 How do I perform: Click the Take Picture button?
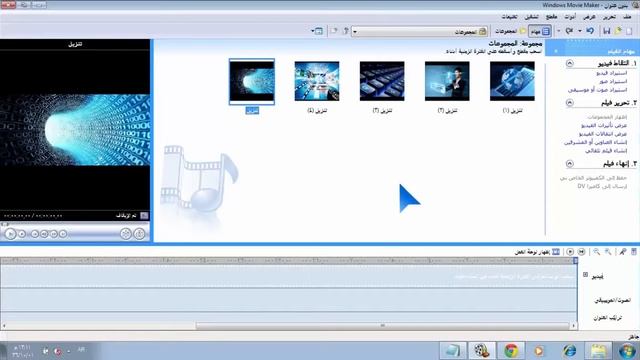[140, 234]
